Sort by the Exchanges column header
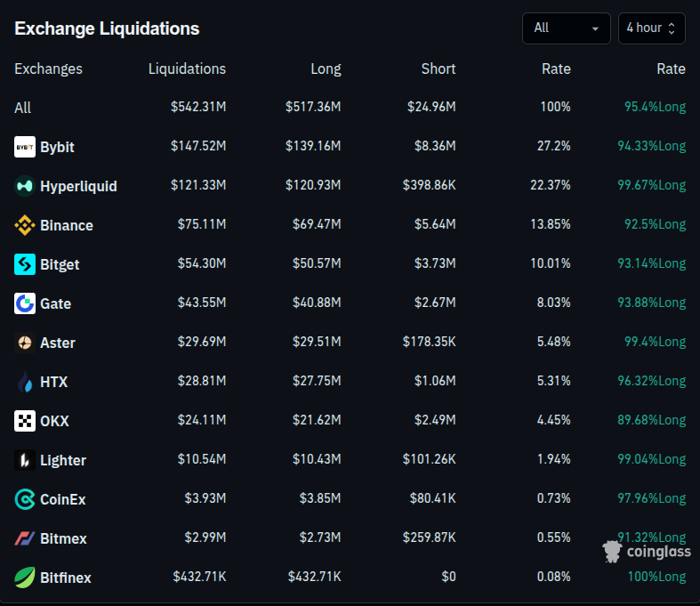This screenshot has width=700, height=606. coord(48,69)
